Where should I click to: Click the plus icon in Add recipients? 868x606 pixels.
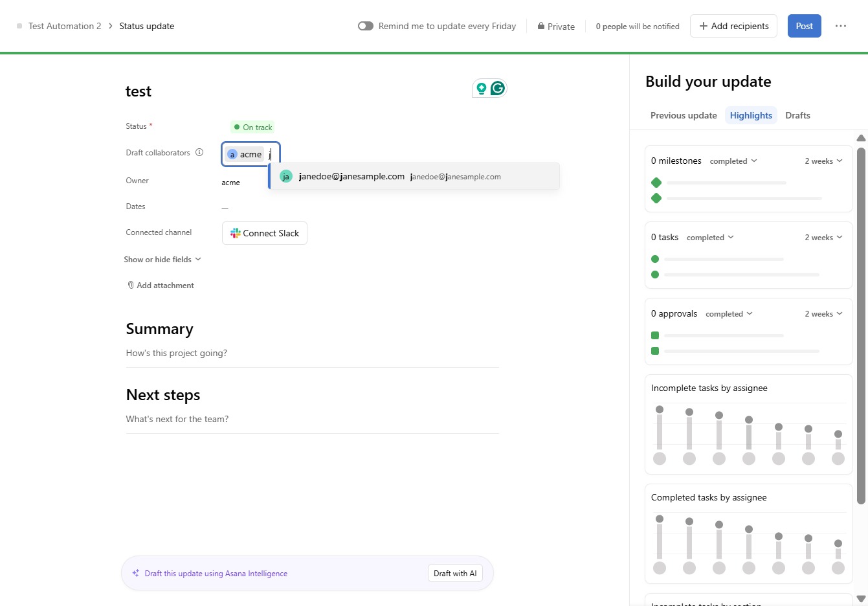(704, 26)
